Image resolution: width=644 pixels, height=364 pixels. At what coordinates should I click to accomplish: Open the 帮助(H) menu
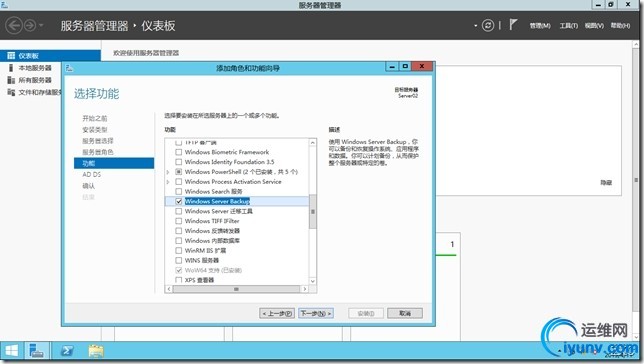[x=620, y=25]
